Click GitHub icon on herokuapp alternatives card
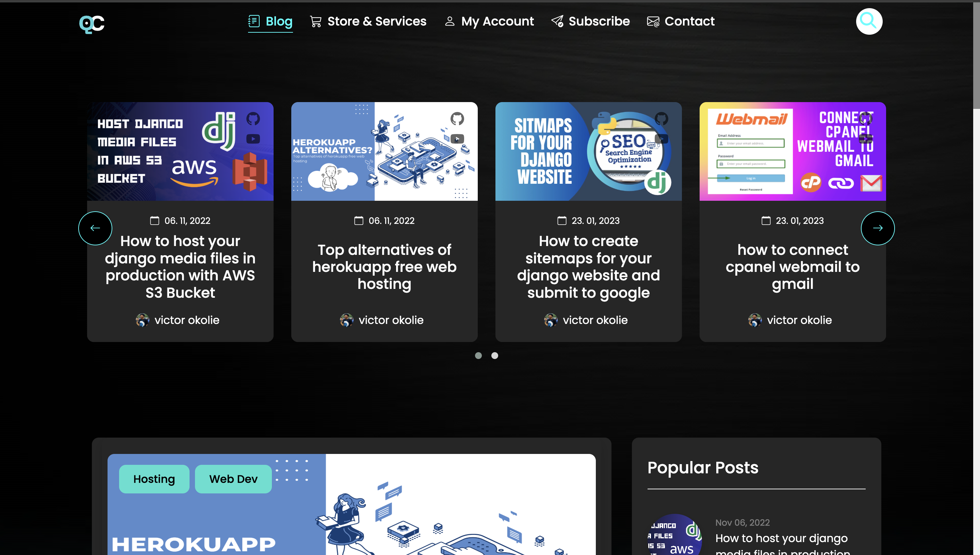 pos(457,119)
